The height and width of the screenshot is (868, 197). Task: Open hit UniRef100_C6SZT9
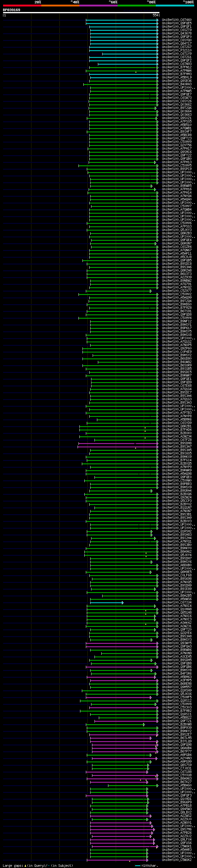pos(176,30)
